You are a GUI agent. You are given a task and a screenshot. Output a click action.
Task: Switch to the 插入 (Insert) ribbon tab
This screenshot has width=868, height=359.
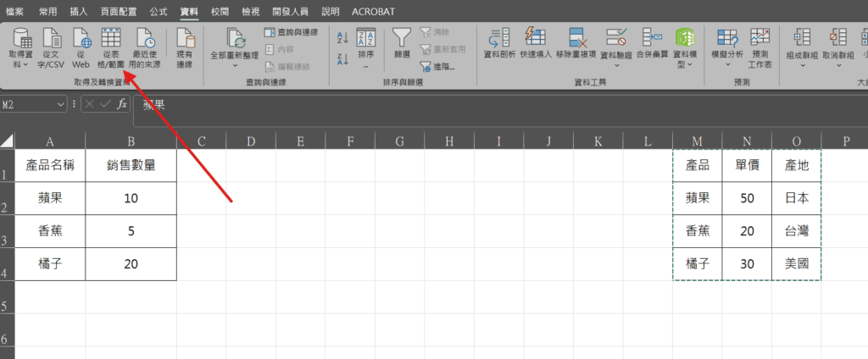tap(78, 13)
